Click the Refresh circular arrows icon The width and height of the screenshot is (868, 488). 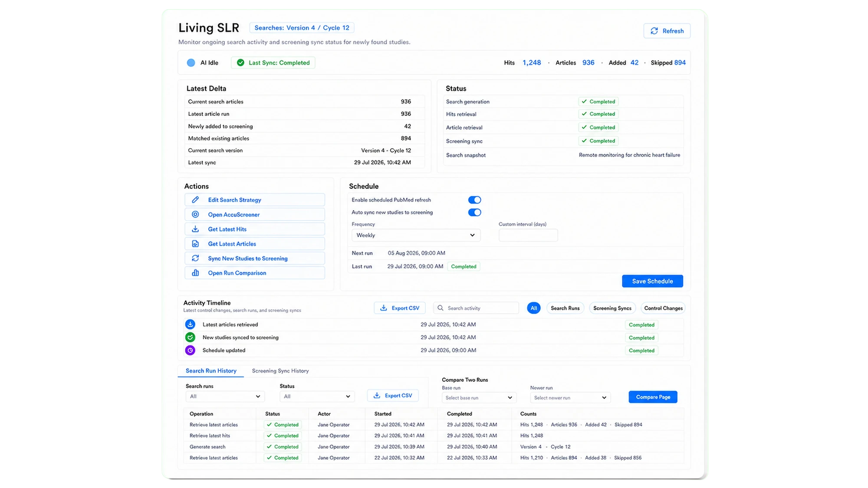654,31
